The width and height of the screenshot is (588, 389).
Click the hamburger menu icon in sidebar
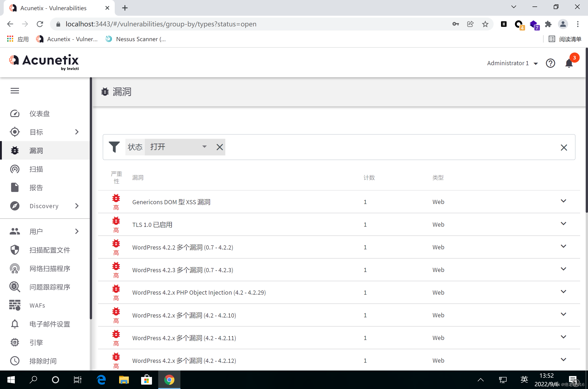tap(15, 91)
